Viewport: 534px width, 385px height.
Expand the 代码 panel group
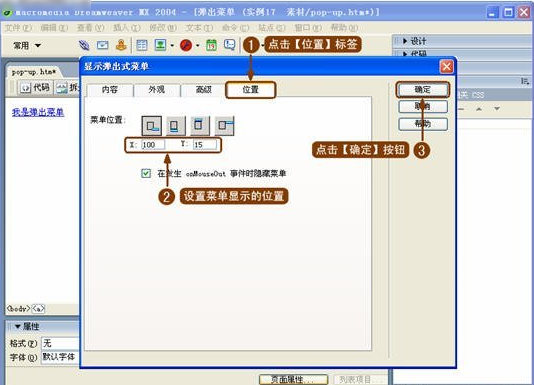point(415,53)
